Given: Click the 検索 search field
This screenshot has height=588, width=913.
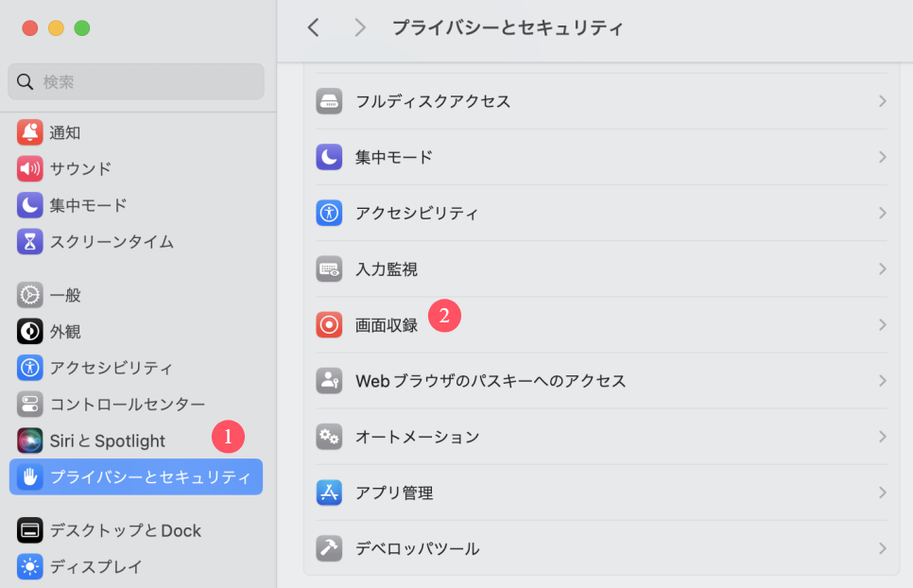Looking at the screenshot, I should [x=135, y=81].
